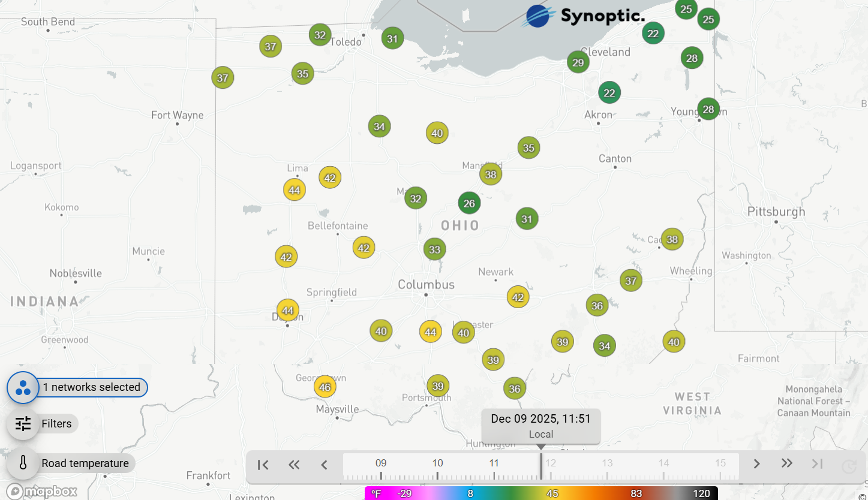The height and width of the screenshot is (500, 868).
Task: Click the refresh icon beside the timeline
Action: pyautogui.click(x=848, y=465)
